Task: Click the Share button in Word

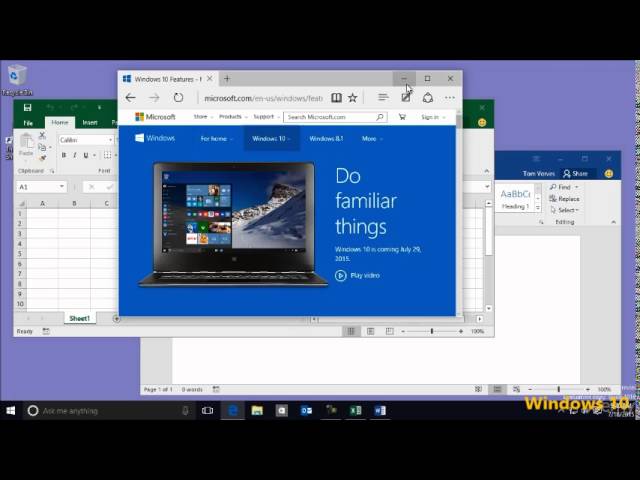Action: point(576,173)
